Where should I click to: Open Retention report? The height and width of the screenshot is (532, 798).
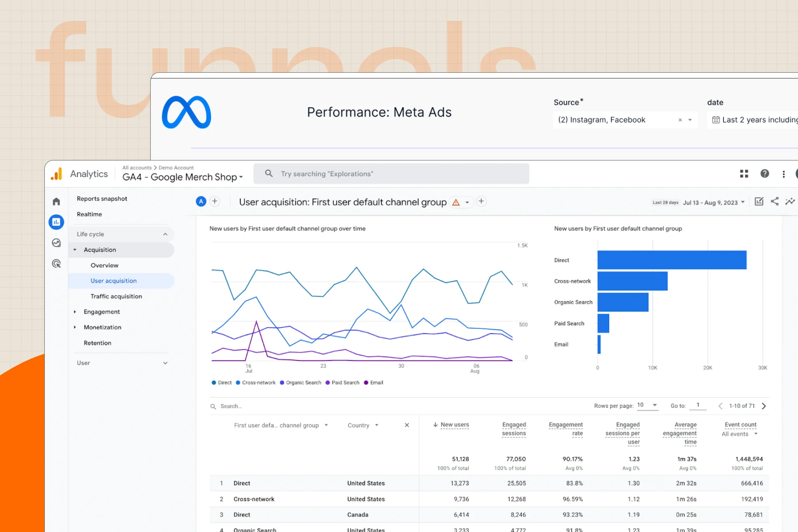click(98, 343)
